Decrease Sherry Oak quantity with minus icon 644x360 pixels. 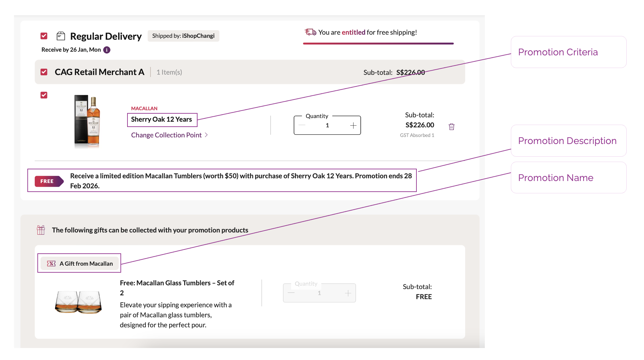(302, 125)
